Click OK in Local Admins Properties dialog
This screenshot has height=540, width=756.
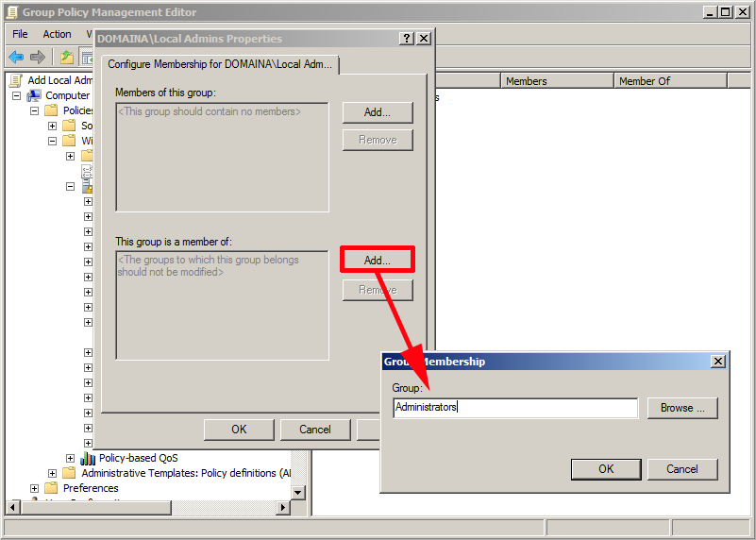[x=239, y=430]
